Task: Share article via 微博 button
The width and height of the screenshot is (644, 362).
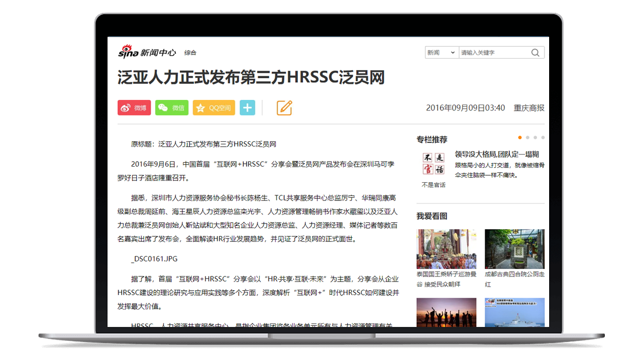Action: (134, 107)
